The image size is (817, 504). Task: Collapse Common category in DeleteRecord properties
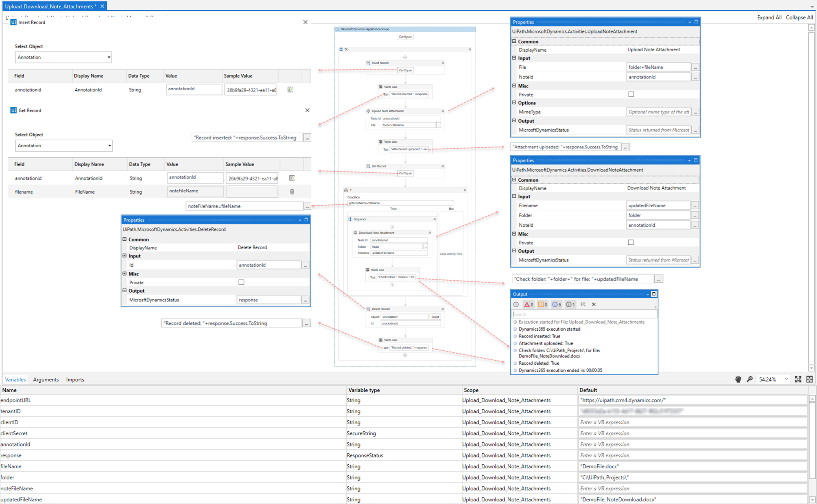click(x=124, y=239)
